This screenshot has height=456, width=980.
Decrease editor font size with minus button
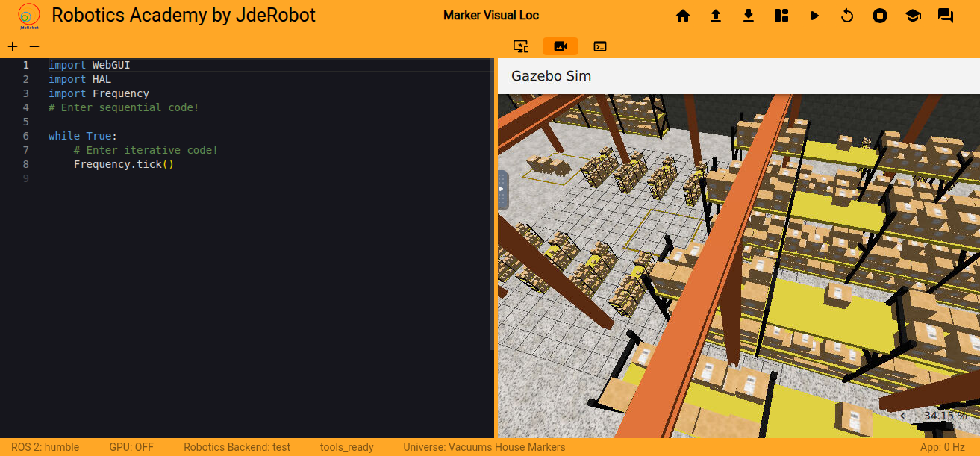34,46
